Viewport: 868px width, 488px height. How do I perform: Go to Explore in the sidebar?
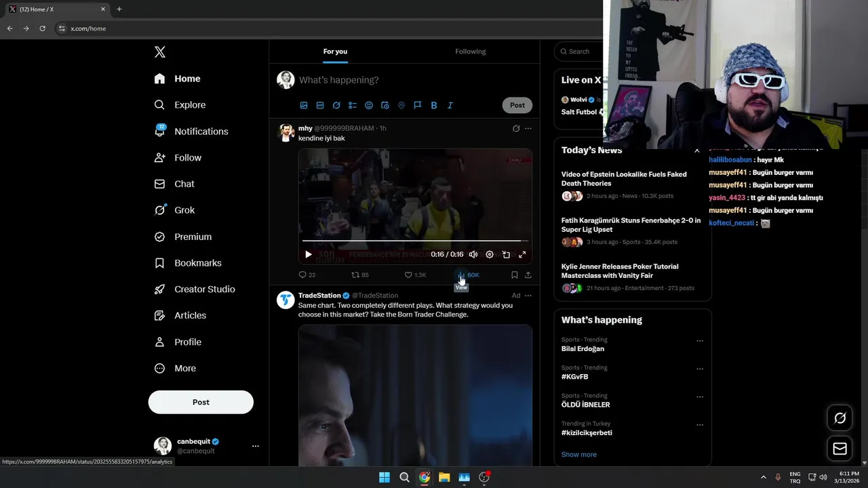click(x=180, y=105)
